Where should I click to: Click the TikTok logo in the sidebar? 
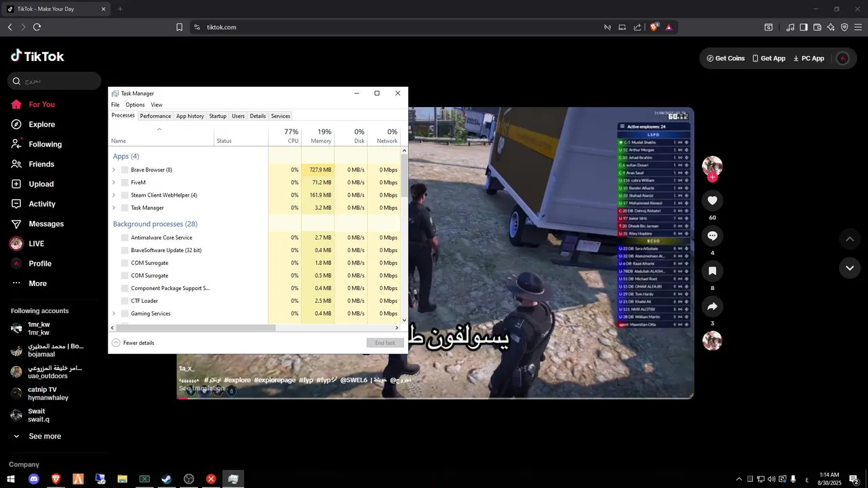click(37, 56)
